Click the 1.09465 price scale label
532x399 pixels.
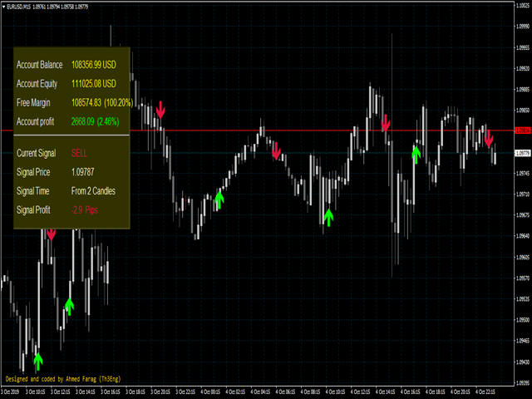tap(523, 341)
